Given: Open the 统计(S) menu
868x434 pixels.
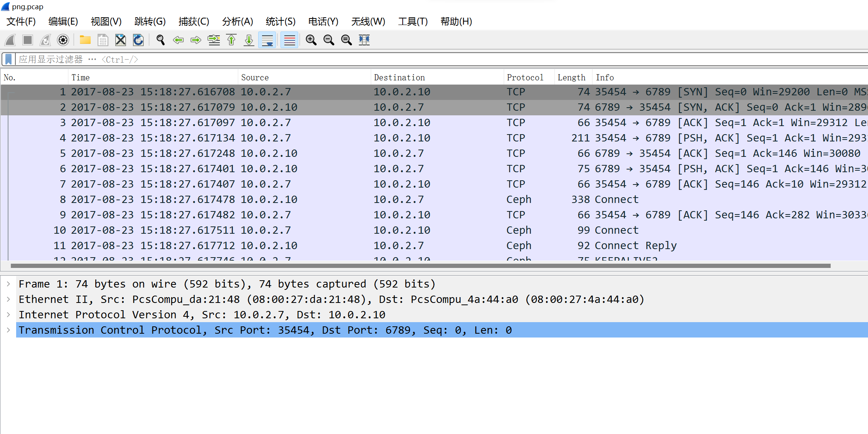Looking at the screenshot, I should pyautogui.click(x=280, y=22).
